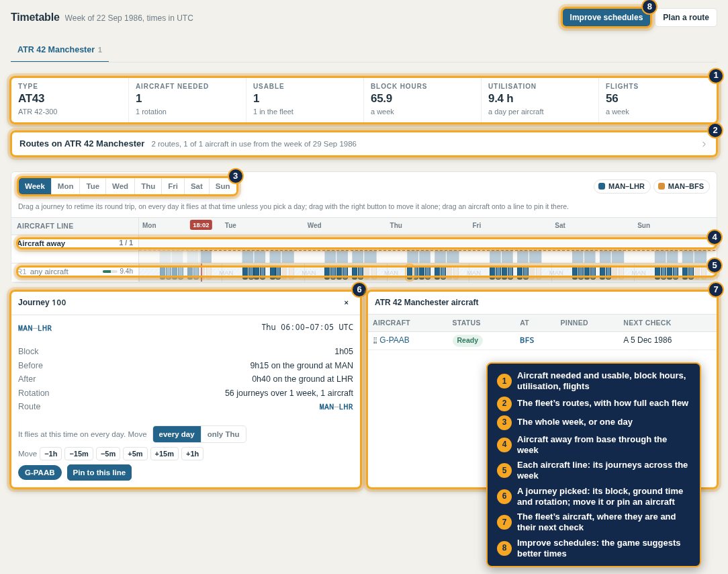Viewport: 728px width, 574px height.
Task: Move the journey by +1h
Action: pos(192,454)
